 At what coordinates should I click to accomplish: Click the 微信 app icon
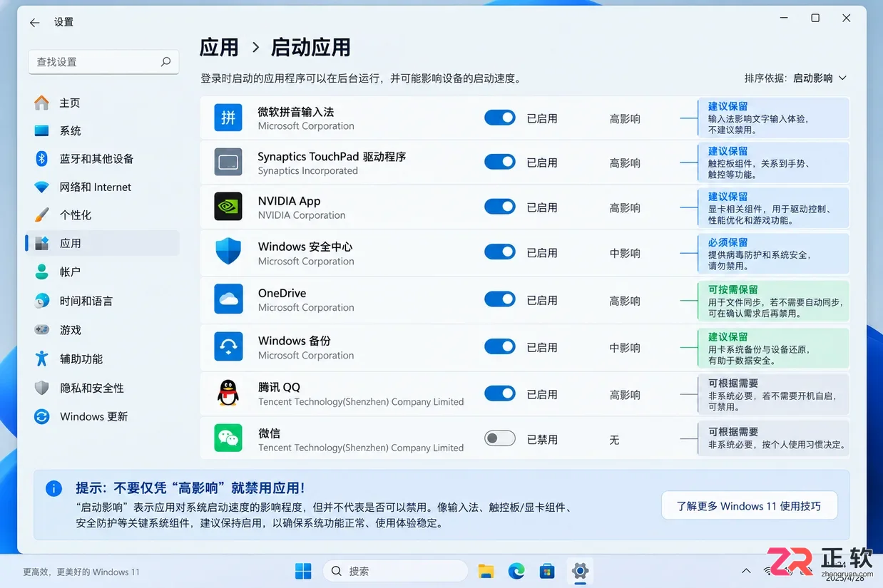click(x=228, y=438)
